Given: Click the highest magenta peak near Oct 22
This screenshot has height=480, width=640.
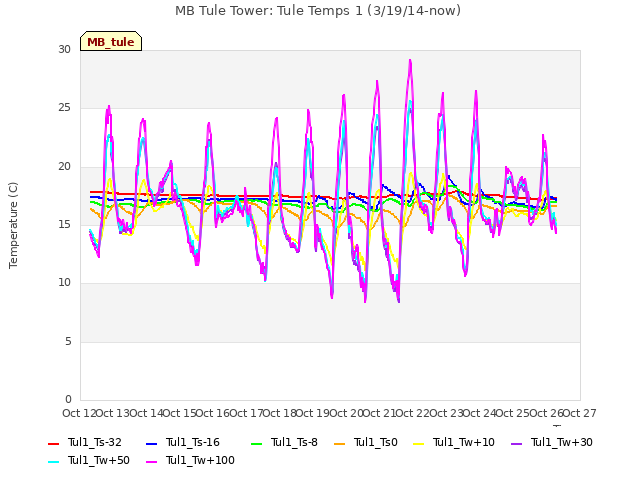Looking at the screenshot, I should click(410, 60).
